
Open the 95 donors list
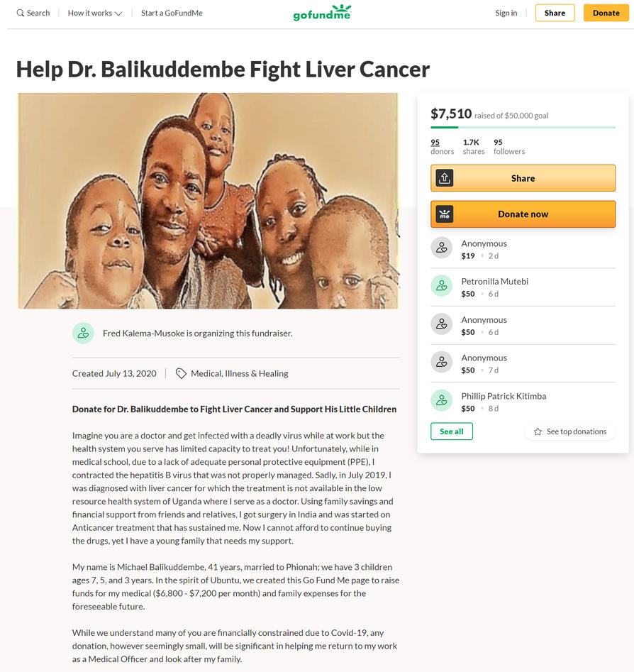pyautogui.click(x=442, y=147)
